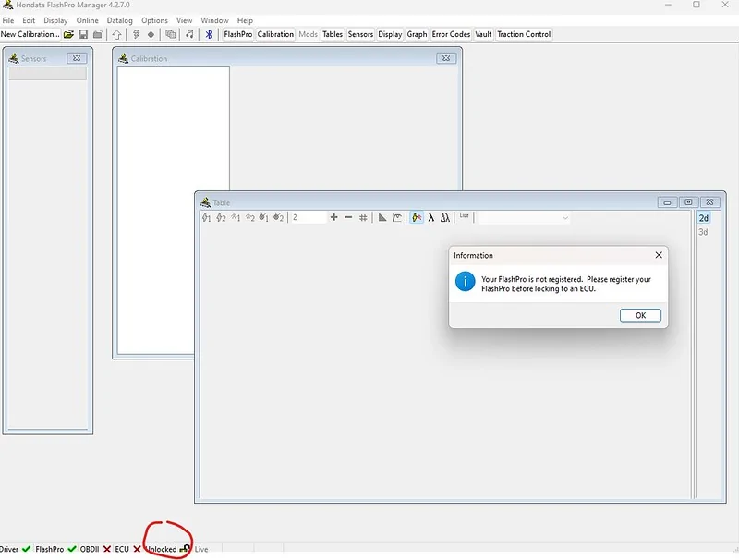Click the lambda icon in the Table toolbar
Viewport: 739px width, 560px height.
click(431, 218)
